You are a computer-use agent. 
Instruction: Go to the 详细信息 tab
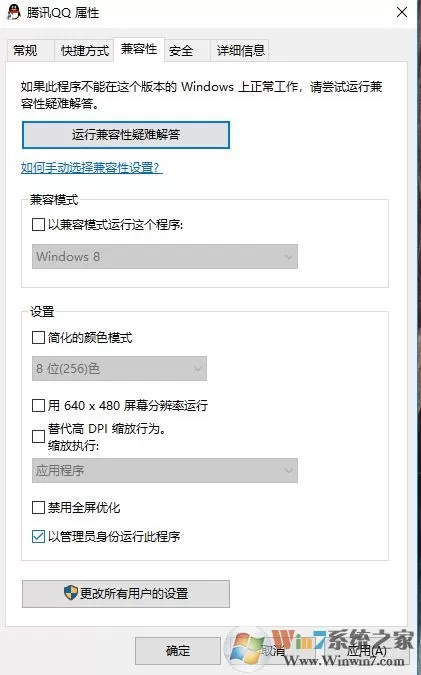click(x=240, y=51)
